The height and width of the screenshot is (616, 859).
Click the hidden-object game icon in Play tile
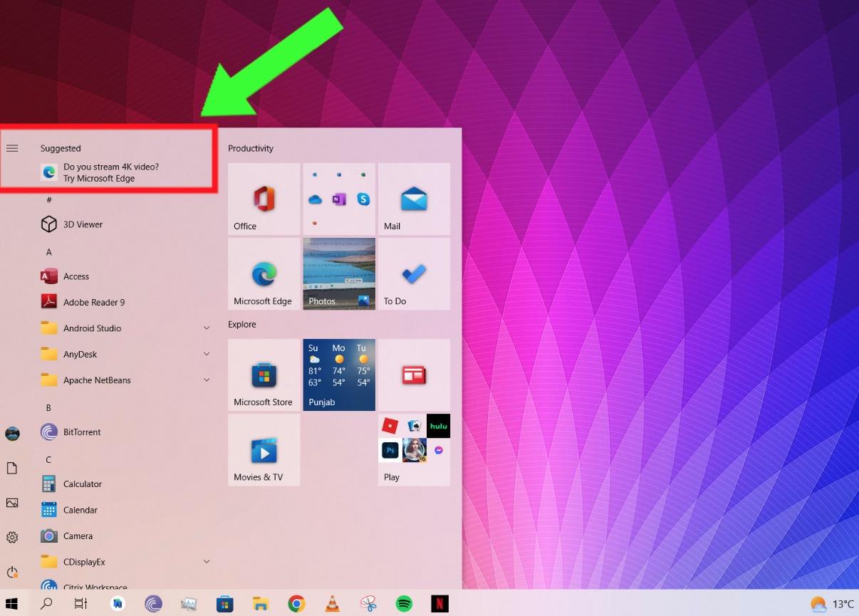[x=415, y=450]
